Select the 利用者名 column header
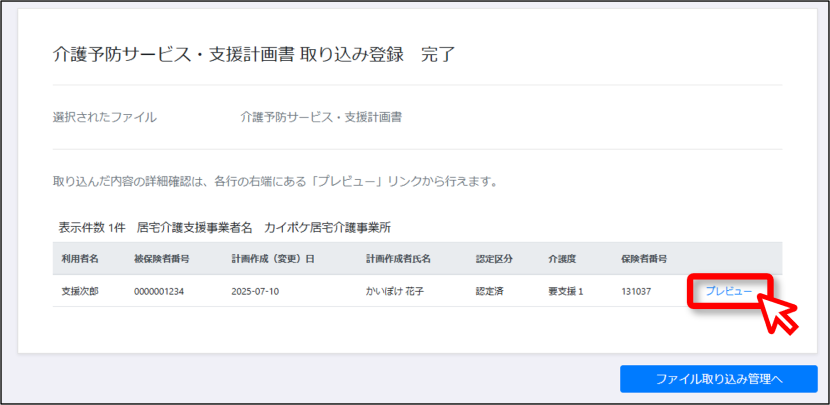Screen dimensions: 830x405 pyautogui.click(x=80, y=259)
